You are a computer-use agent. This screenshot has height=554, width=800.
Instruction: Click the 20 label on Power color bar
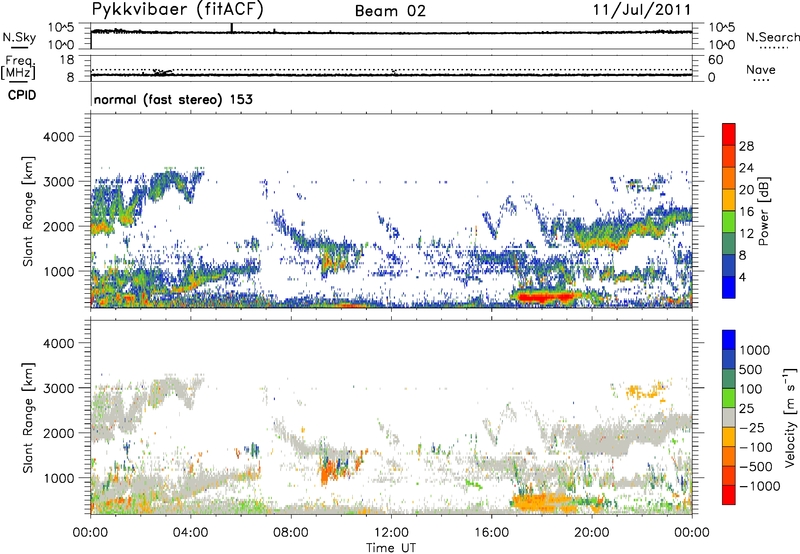pos(746,190)
